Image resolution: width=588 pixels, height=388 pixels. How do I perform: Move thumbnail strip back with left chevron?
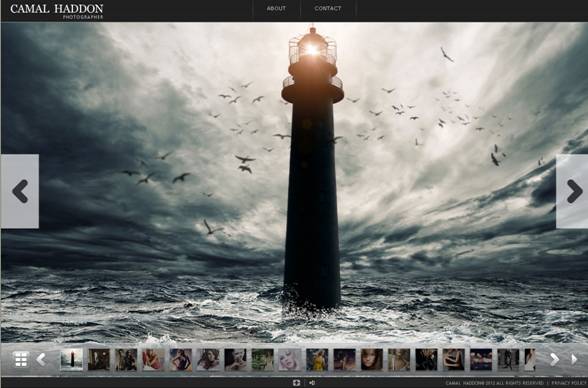[41, 359]
